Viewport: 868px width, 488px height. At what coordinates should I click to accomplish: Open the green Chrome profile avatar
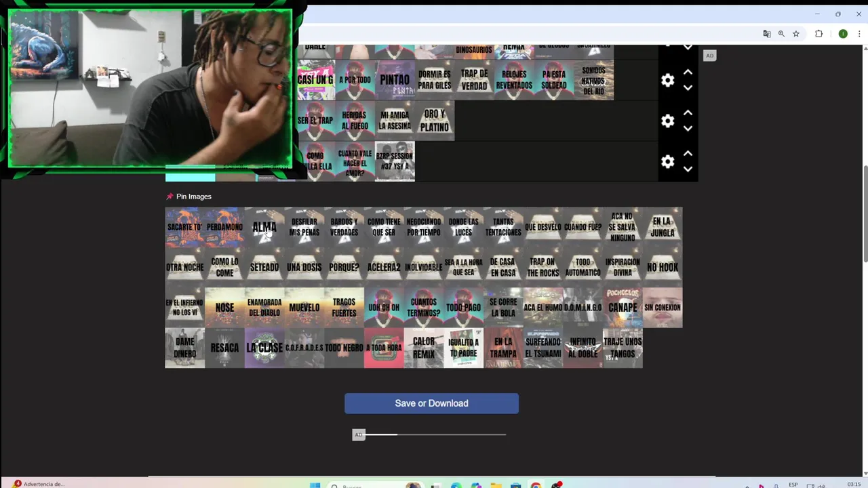pos(843,34)
